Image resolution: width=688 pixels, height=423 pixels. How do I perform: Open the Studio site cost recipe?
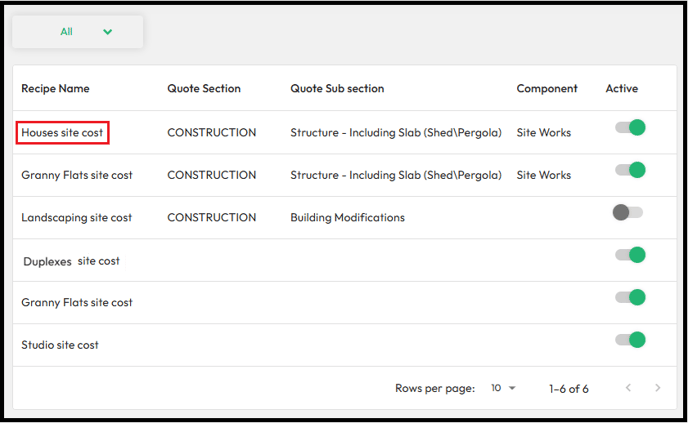[x=60, y=345]
